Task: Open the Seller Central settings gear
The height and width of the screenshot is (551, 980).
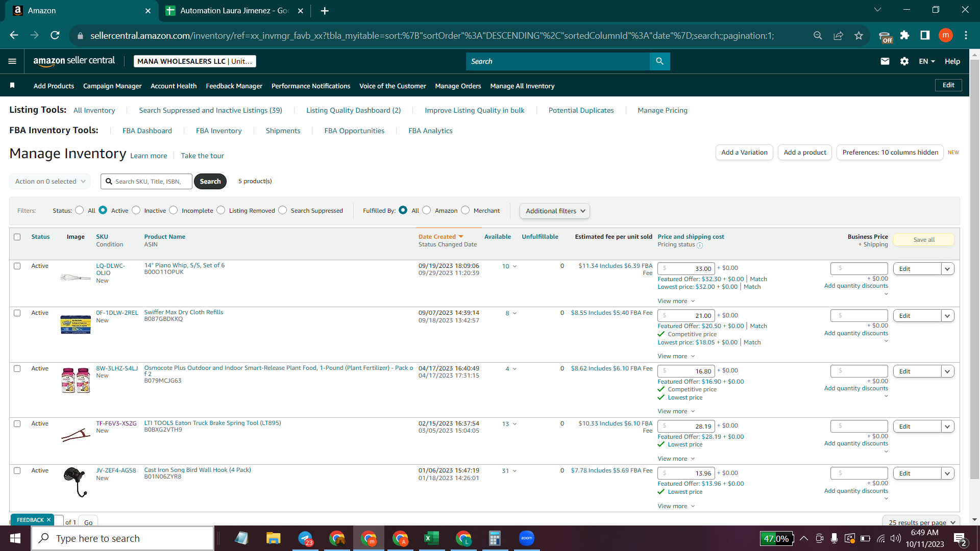Action: point(904,61)
